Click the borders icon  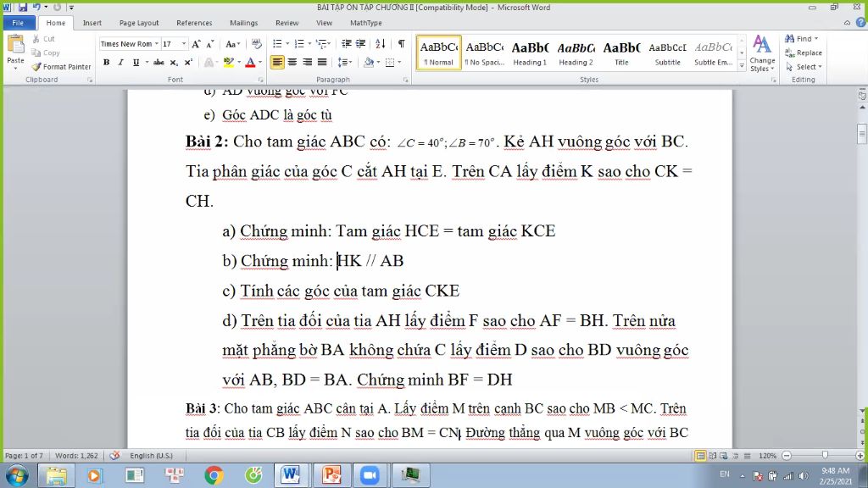coord(390,63)
